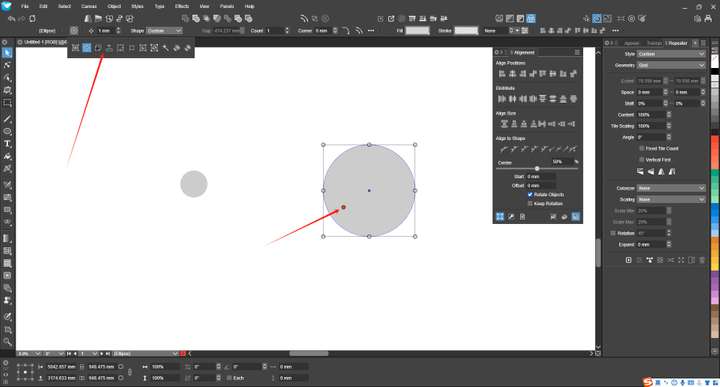
Task: Click the wrench icon at Alignment panel bottom
Action: (x=511, y=217)
